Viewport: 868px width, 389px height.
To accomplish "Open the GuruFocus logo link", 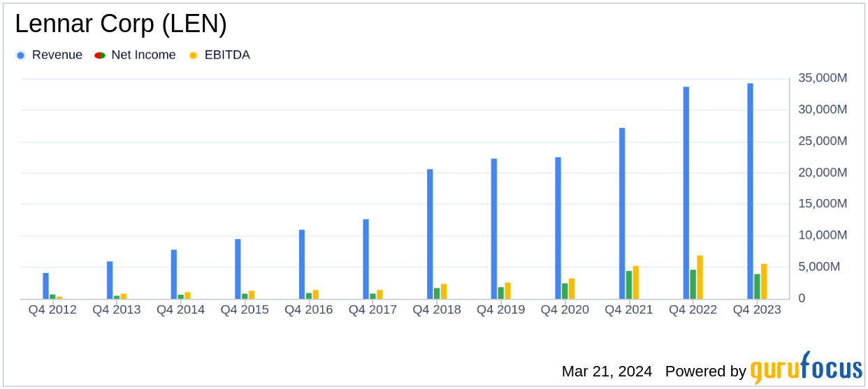I will coord(806,367).
